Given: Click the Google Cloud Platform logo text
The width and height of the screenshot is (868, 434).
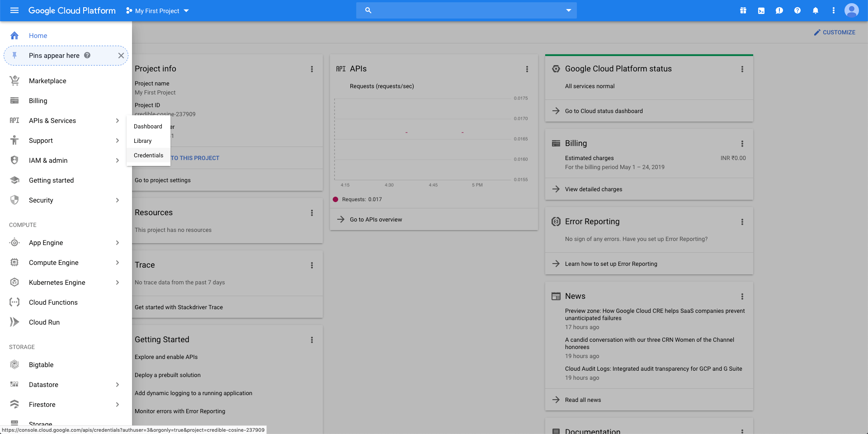Looking at the screenshot, I should (x=72, y=10).
